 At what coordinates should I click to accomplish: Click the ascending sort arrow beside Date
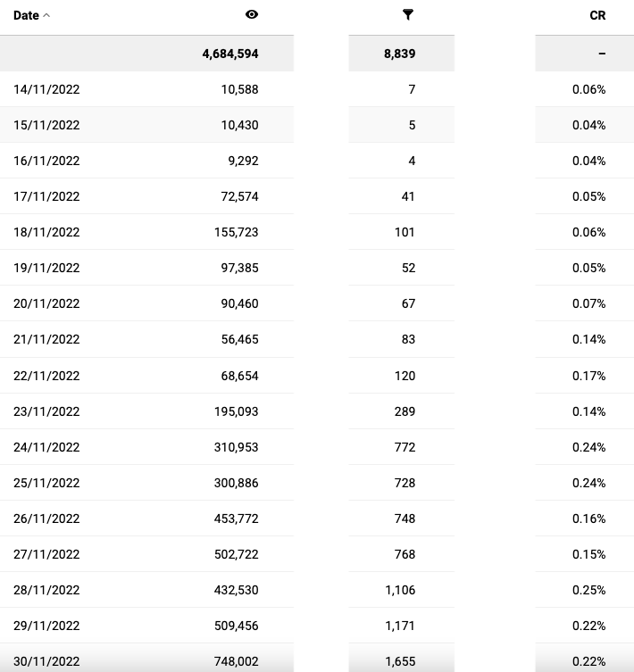(x=46, y=15)
